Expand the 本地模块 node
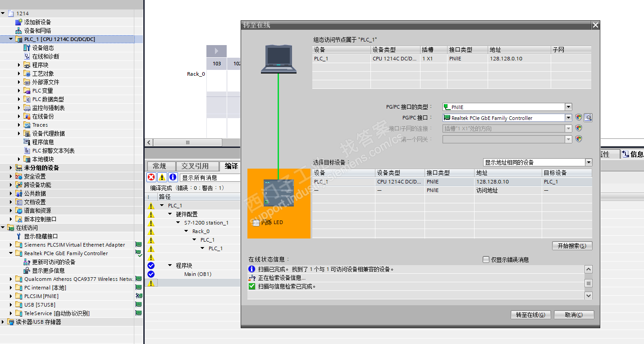This screenshot has height=344, width=644. [x=19, y=159]
